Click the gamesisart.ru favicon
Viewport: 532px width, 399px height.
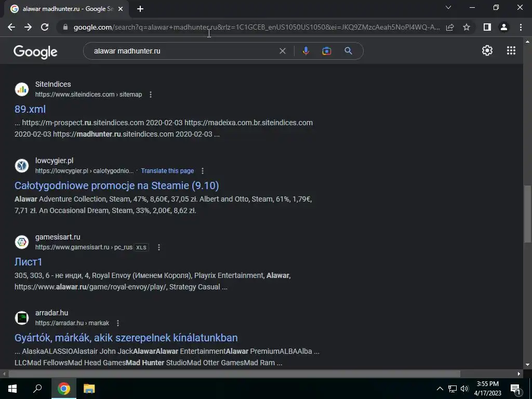[x=22, y=242]
